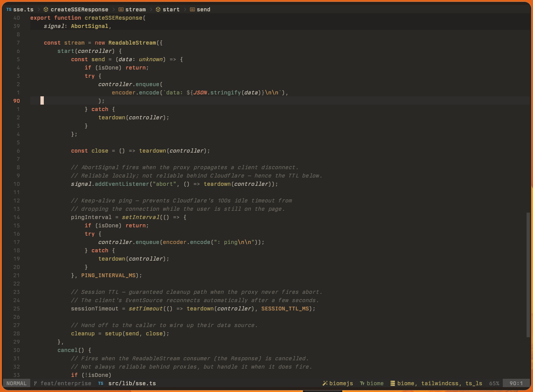
Task: Click the tailwindcss language server label
Action: tap(440, 383)
